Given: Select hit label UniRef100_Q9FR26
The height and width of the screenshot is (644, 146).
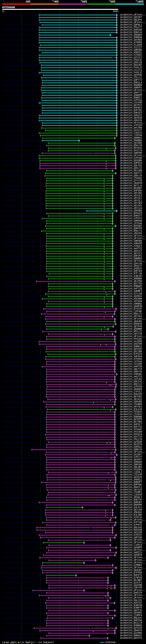Looking at the screenshot, I should 131,163.
